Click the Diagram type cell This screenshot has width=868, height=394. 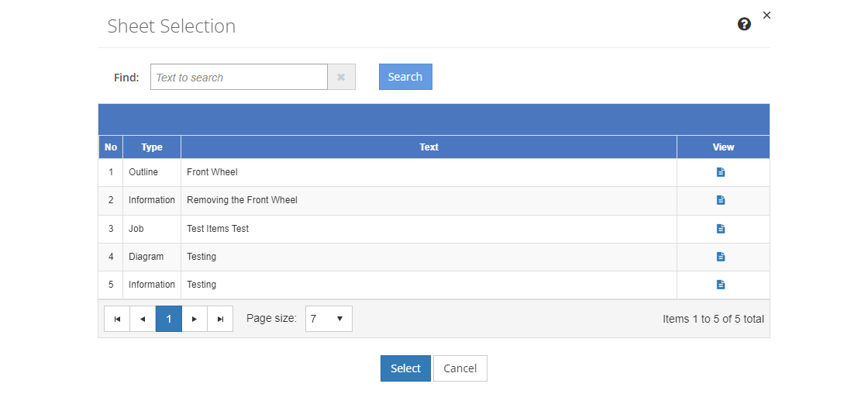pyautogui.click(x=152, y=257)
